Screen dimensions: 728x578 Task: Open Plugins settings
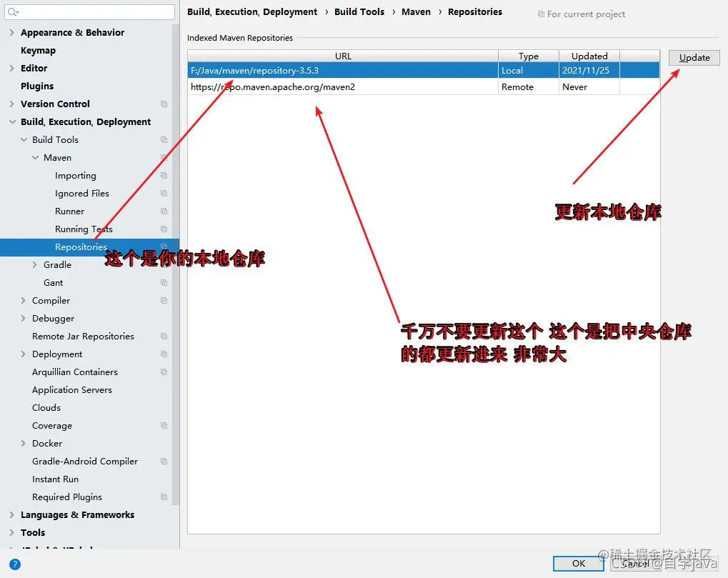[37, 86]
